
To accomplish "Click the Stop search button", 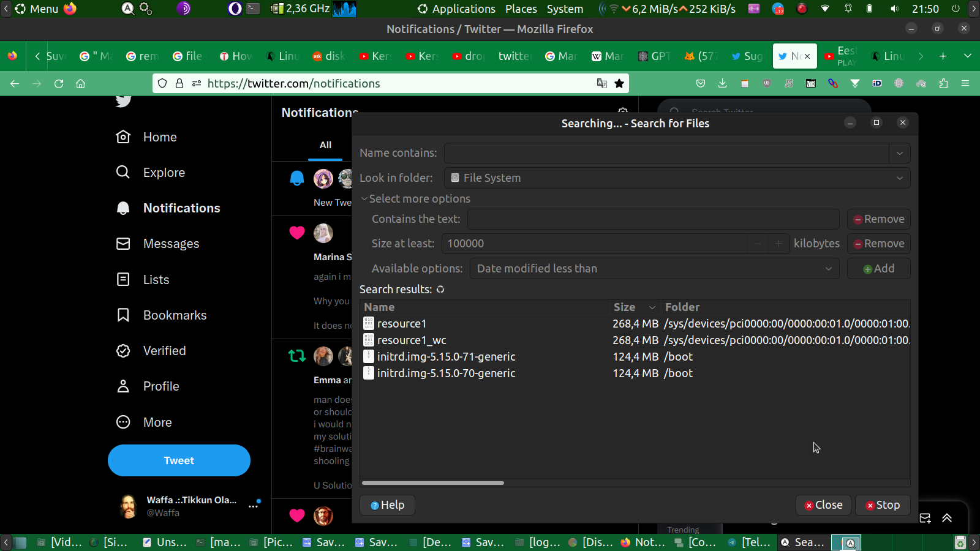I will (x=883, y=505).
